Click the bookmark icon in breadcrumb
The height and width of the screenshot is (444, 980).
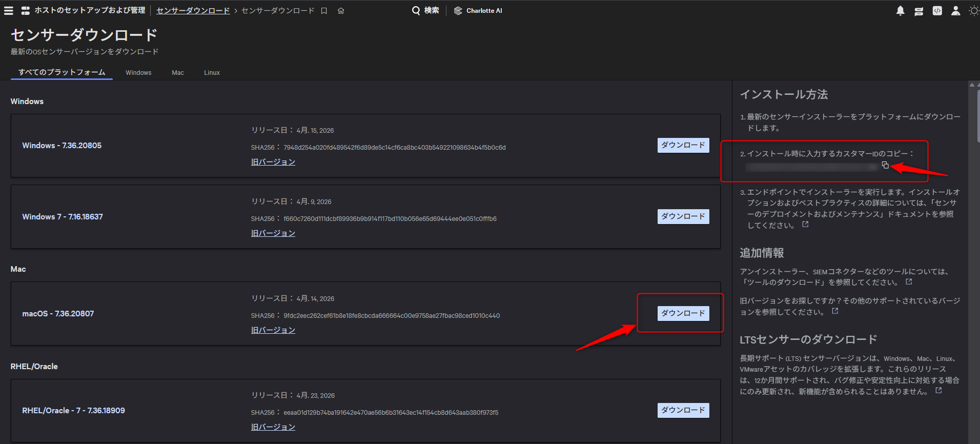324,11
